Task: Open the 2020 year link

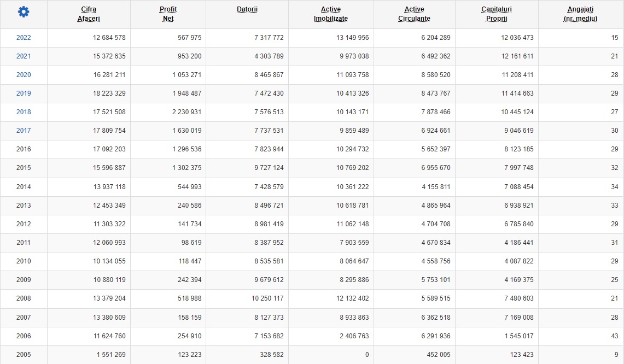Action: (24, 75)
